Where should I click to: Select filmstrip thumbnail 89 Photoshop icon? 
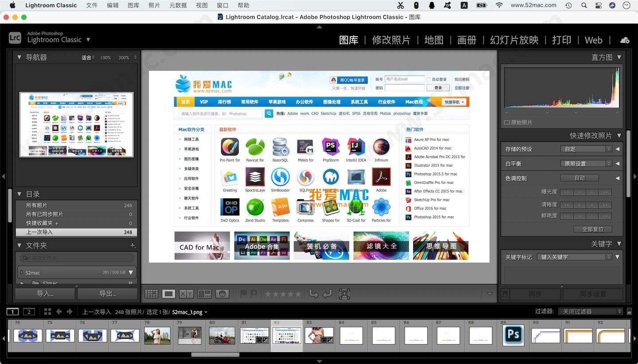[x=513, y=335]
